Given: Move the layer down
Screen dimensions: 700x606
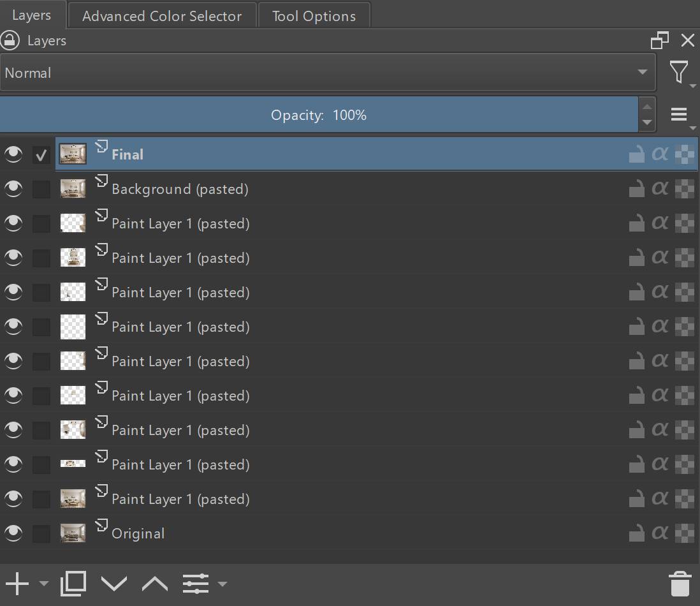Looking at the screenshot, I should [x=114, y=584].
